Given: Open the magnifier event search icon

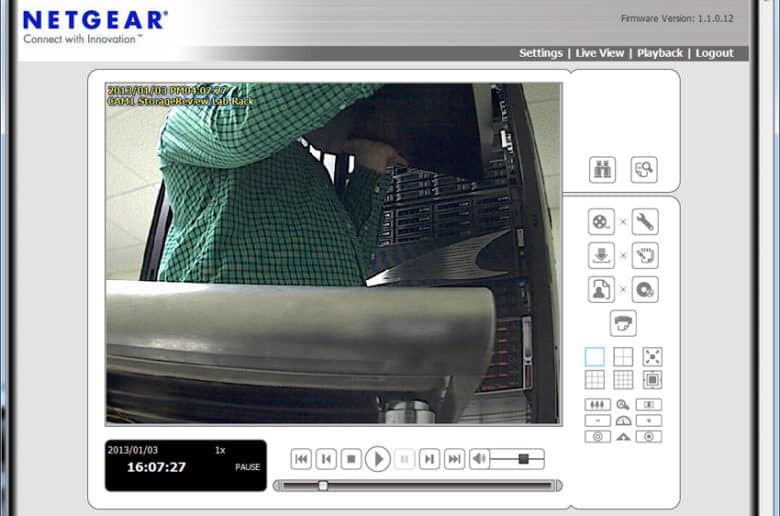Looking at the screenshot, I should pyautogui.click(x=644, y=170).
